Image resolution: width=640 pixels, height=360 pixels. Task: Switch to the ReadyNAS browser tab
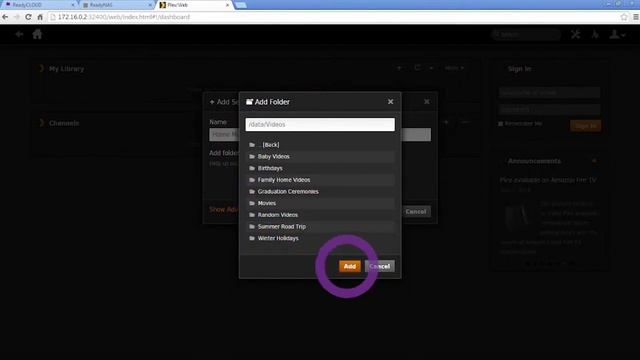(116, 5)
